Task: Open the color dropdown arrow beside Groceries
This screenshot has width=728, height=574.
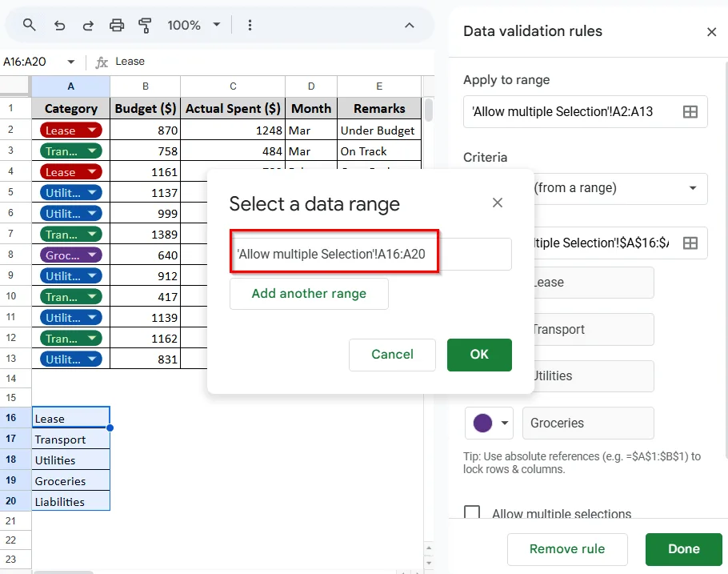Action: click(504, 423)
